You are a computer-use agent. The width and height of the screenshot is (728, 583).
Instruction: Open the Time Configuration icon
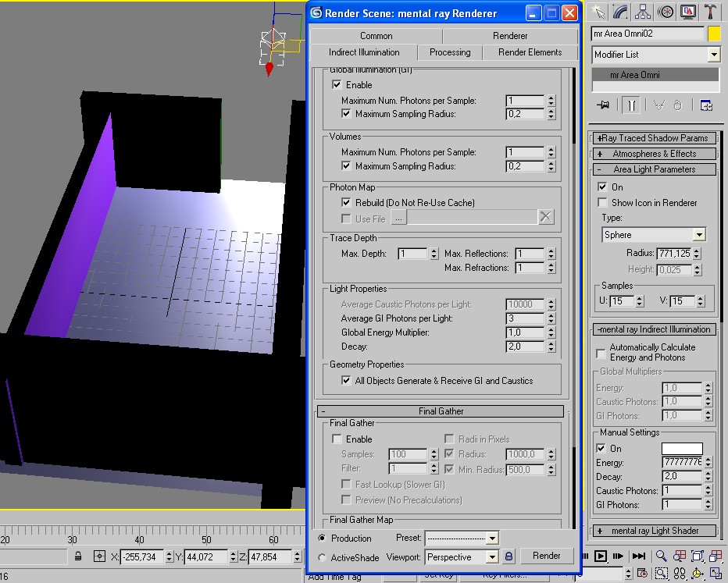[642, 574]
